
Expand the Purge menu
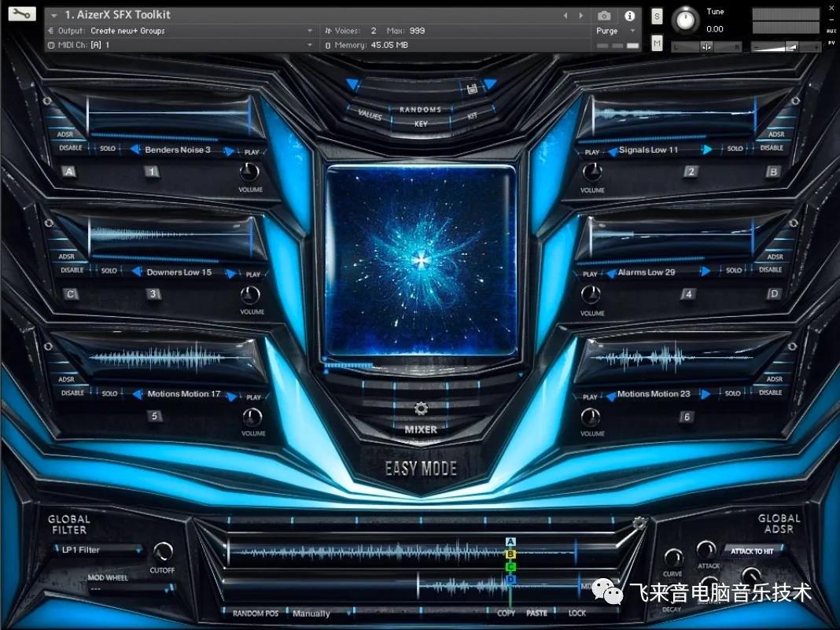coord(616,31)
